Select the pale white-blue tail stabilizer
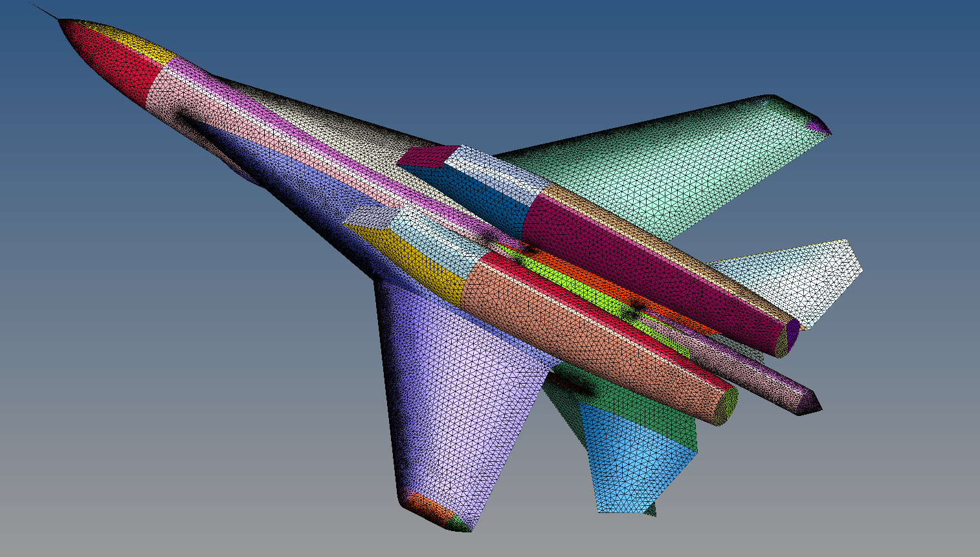Image resolution: width=980 pixels, height=557 pixels. 796,278
